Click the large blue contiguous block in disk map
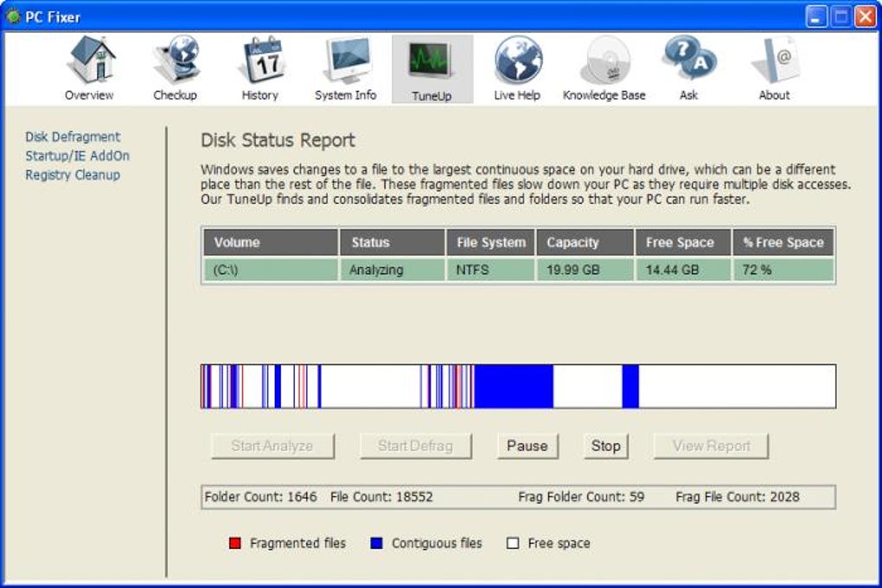Image resolution: width=882 pixels, height=588 pixels. coord(514,386)
